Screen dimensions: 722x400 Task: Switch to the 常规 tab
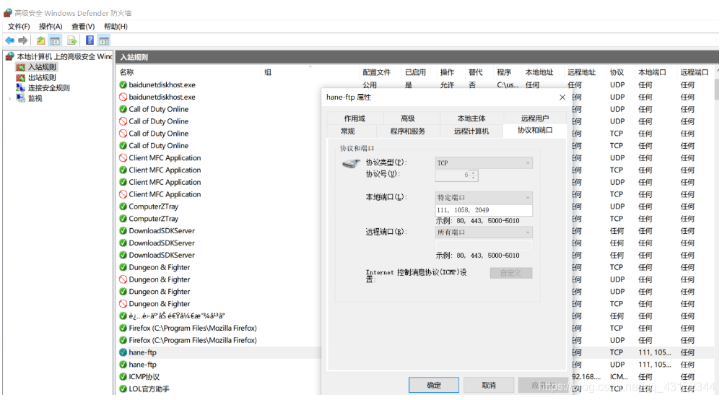pyautogui.click(x=348, y=131)
